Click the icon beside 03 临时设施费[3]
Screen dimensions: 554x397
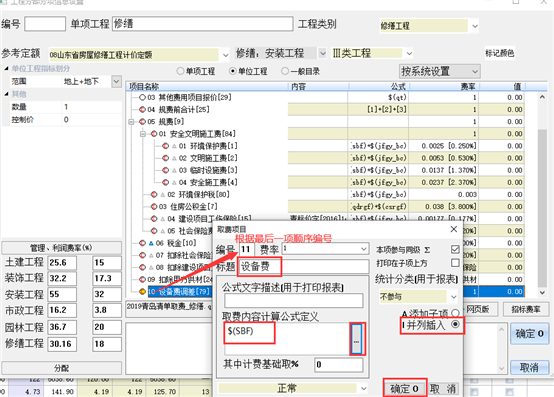click(x=165, y=170)
